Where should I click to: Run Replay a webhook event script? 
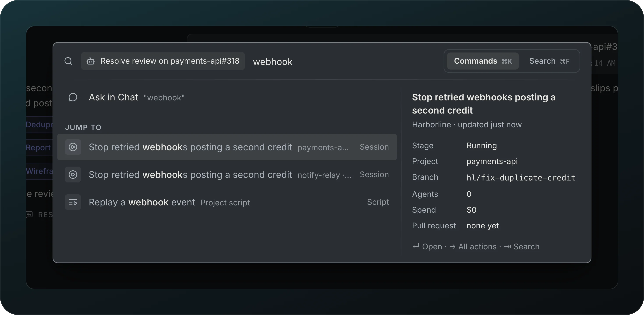tap(227, 202)
